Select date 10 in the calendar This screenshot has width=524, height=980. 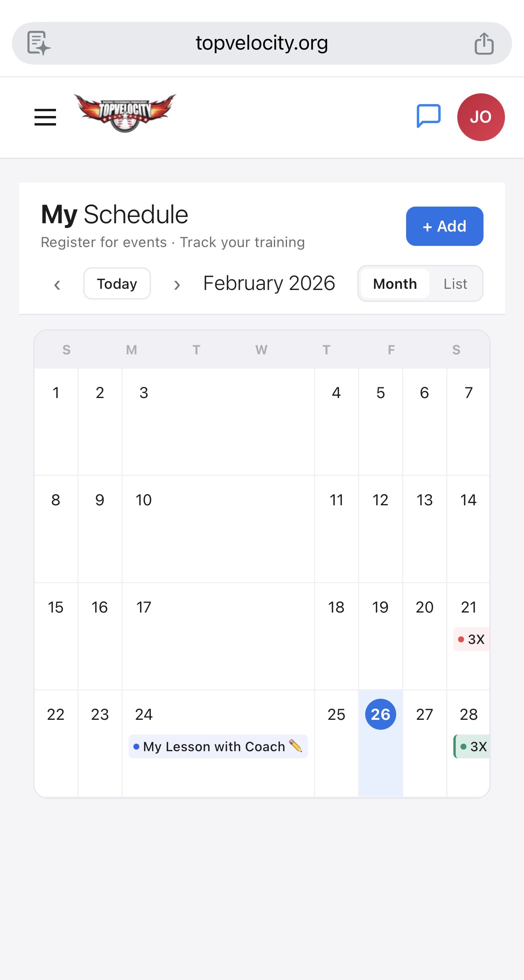[x=144, y=500]
